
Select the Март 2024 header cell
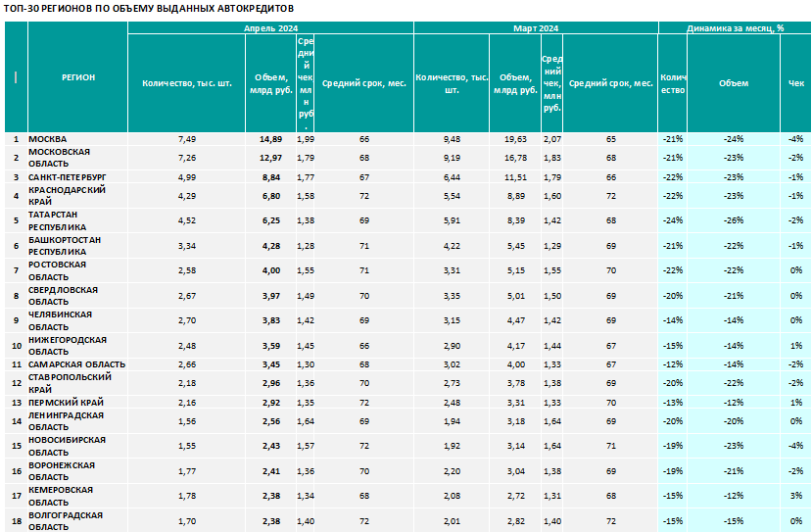point(536,28)
